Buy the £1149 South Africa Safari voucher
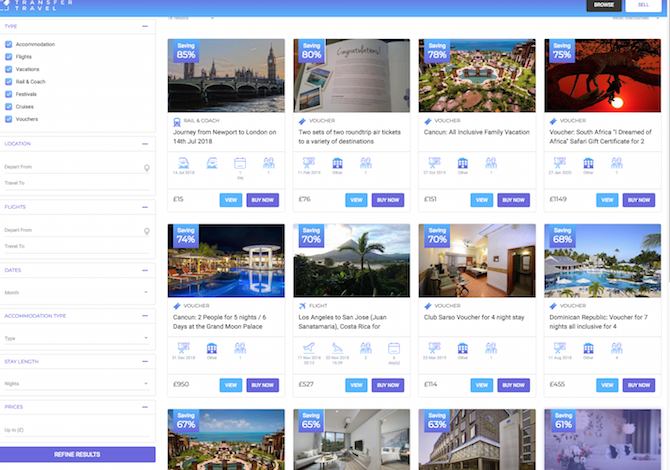670x470 pixels. click(x=639, y=200)
